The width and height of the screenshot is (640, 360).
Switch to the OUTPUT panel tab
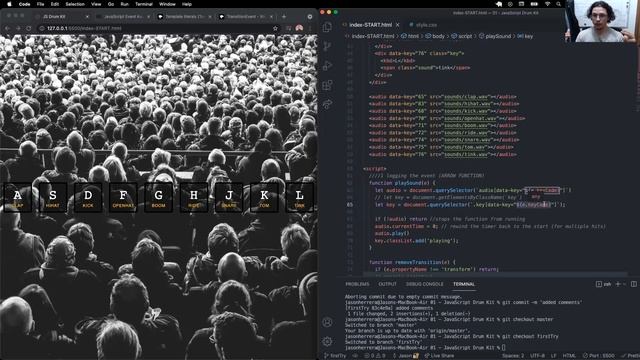387,284
